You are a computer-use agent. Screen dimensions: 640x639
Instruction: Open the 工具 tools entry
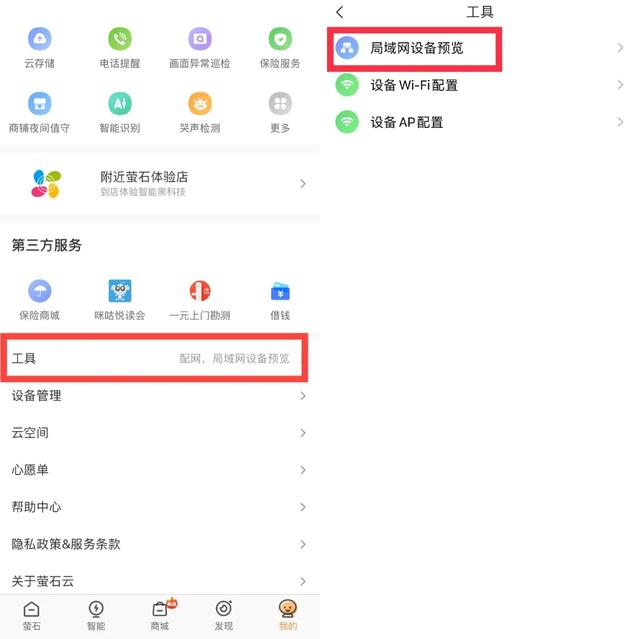point(154,358)
